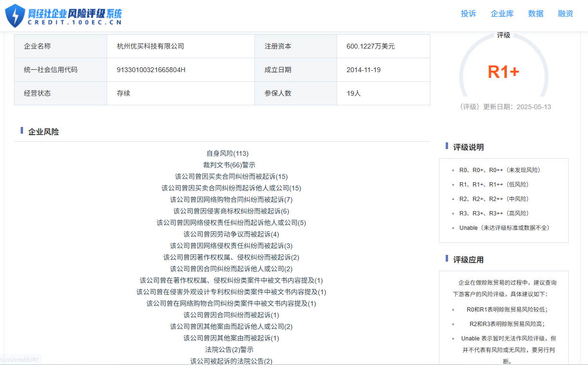
Task: Click the 评级应用 section heading
Action: point(468,260)
